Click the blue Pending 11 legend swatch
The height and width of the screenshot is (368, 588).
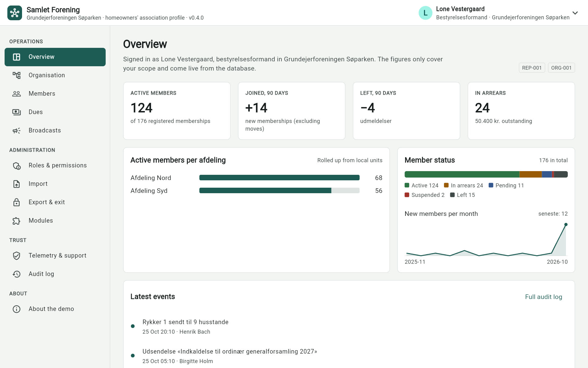point(491,185)
